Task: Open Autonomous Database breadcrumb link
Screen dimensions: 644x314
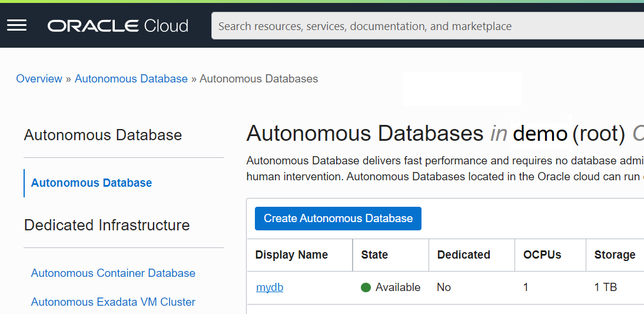Action: point(131,79)
